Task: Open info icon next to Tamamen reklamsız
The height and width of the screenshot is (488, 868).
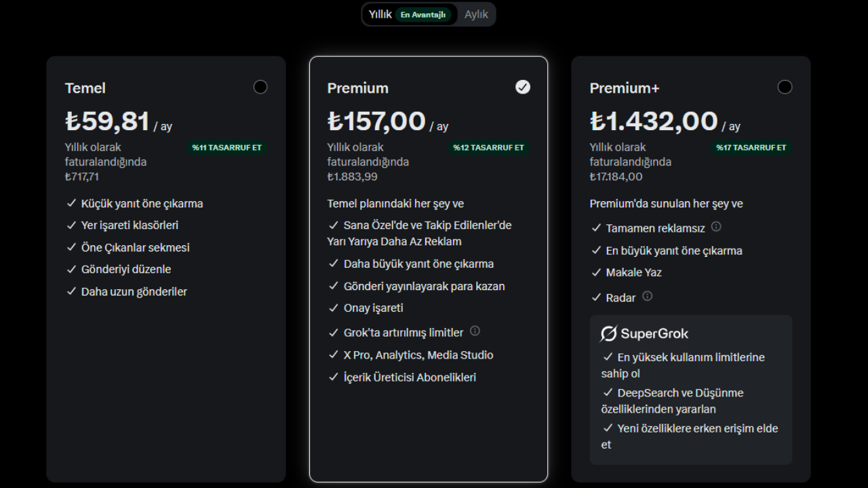Action: [x=716, y=226]
